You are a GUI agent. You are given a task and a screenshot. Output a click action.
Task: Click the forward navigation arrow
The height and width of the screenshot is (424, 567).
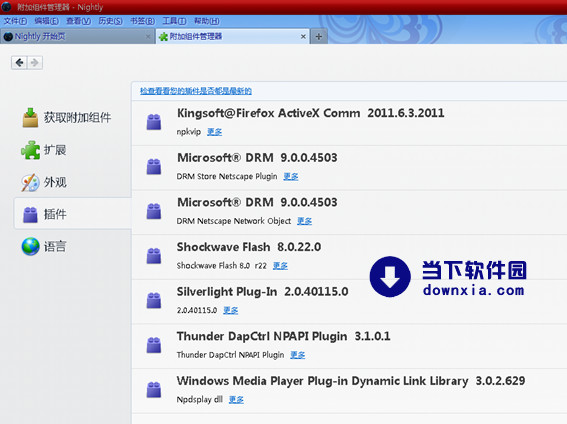point(35,63)
